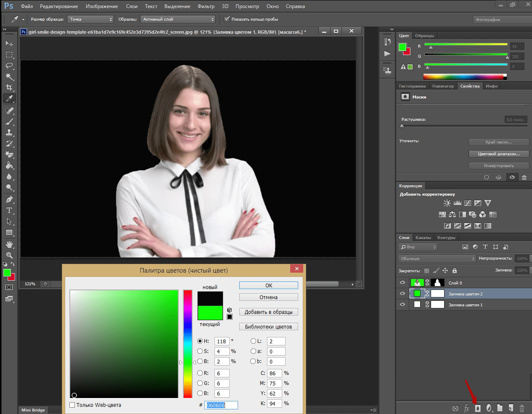Select the Hand tool
The width and height of the screenshot is (532, 414).
pos(9,244)
